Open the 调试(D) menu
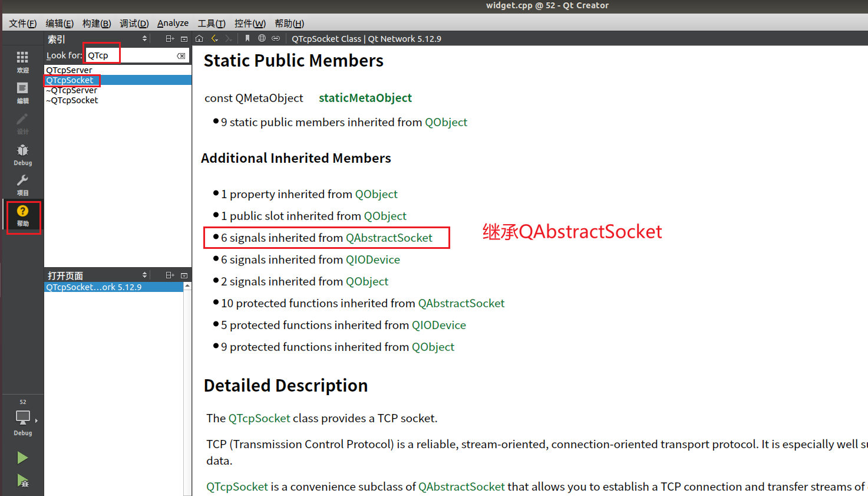 [134, 24]
